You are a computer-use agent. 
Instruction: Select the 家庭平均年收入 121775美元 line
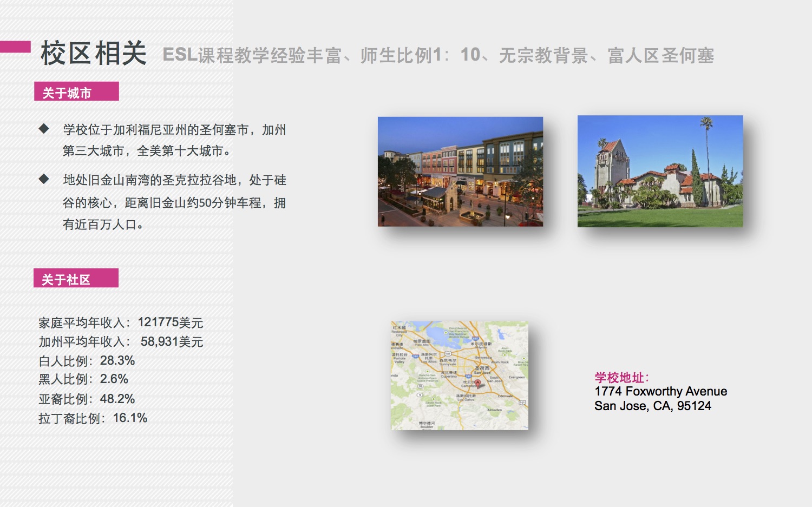121,322
